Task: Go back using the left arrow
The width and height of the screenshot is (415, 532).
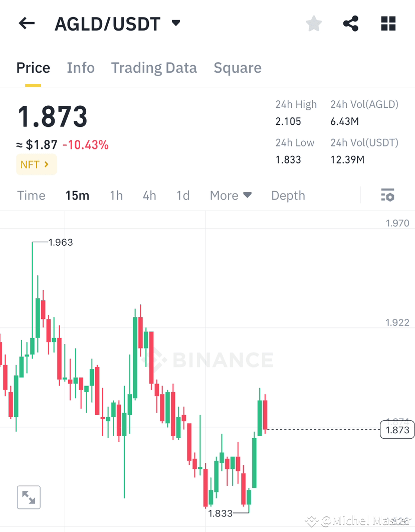Action: (x=27, y=24)
